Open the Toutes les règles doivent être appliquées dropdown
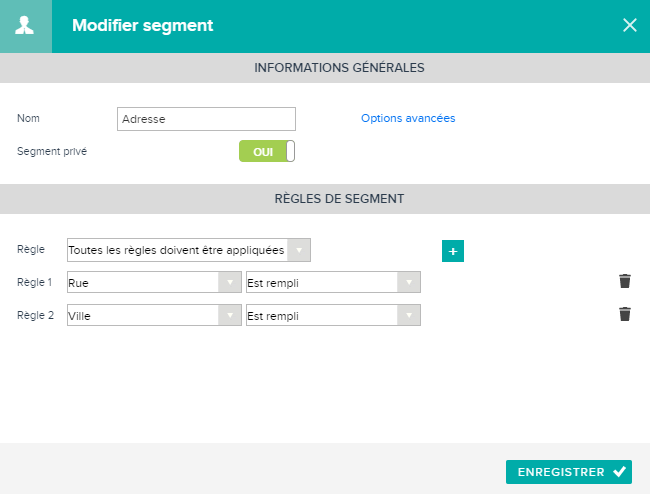Image resolution: width=650 pixels, height=494 pixels. (189, 250)
